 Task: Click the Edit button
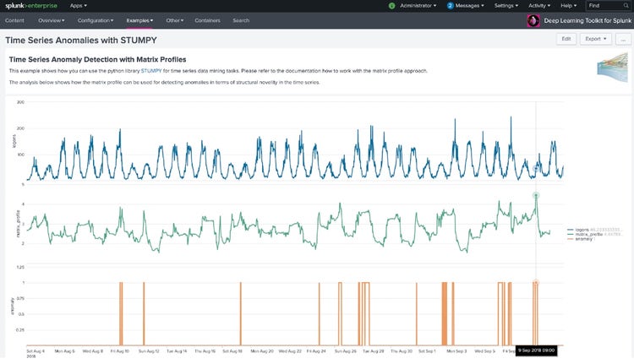pos(566,39)
